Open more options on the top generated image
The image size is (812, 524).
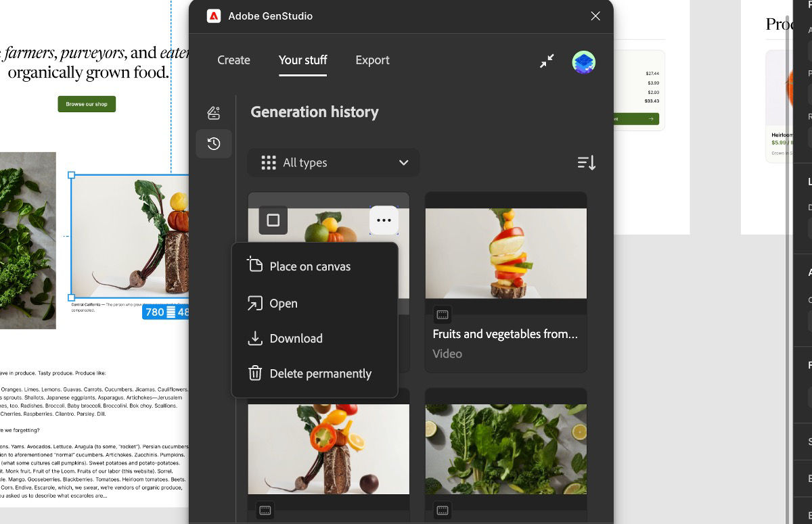click(x=384, y=220)
